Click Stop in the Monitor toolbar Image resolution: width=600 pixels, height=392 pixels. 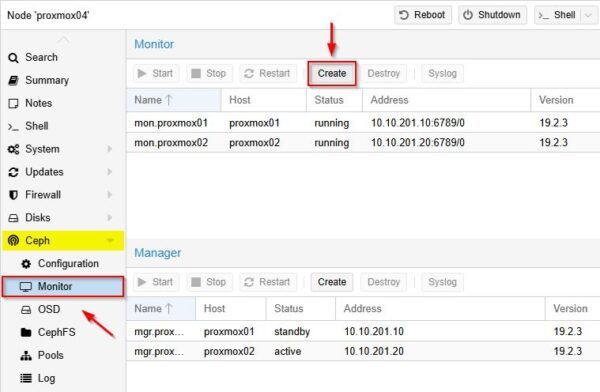click(x=209, y=73)
